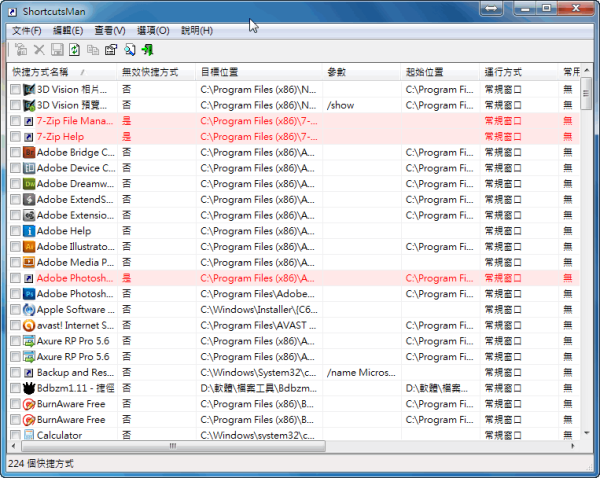Image resolution: width=600 pixels, height=478 pixels.
Task: Click the horizontal scrollbar right arrow
Action: pyautogui.click(x=573, y=446)
